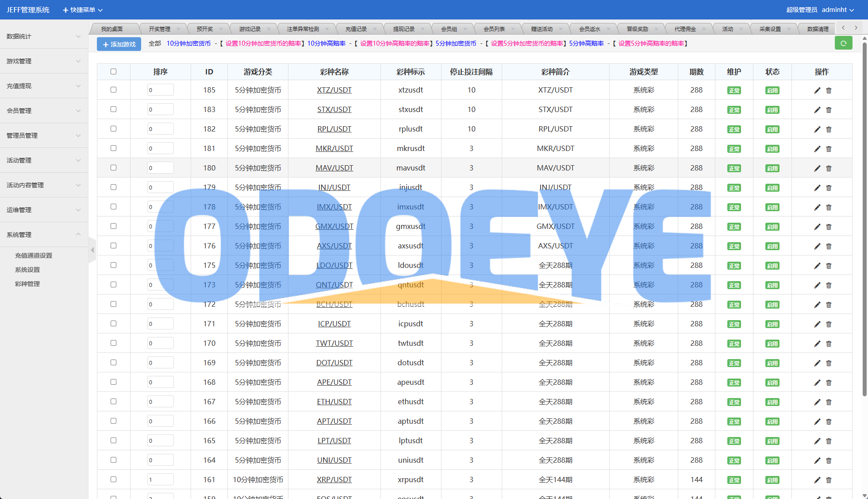Collapse the sidebar with the left arrow handle
The image size is (868, 499).
92,250
